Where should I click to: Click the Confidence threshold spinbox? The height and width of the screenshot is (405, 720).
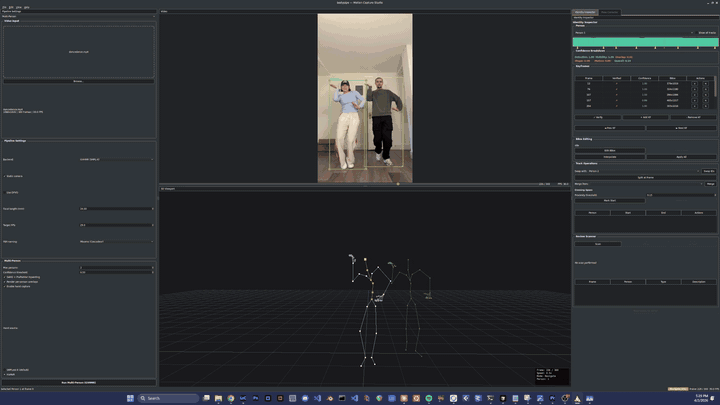(x=117, y=272)
